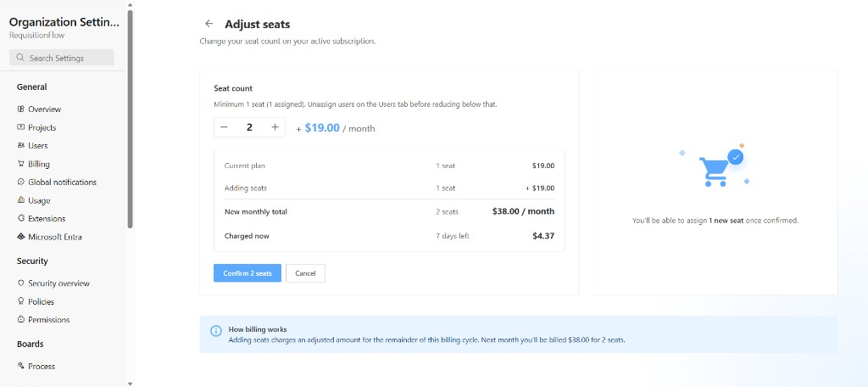Click the Overview sidebar icon
This screenshot has height=387, width=868.
click(x=21, y=109)
